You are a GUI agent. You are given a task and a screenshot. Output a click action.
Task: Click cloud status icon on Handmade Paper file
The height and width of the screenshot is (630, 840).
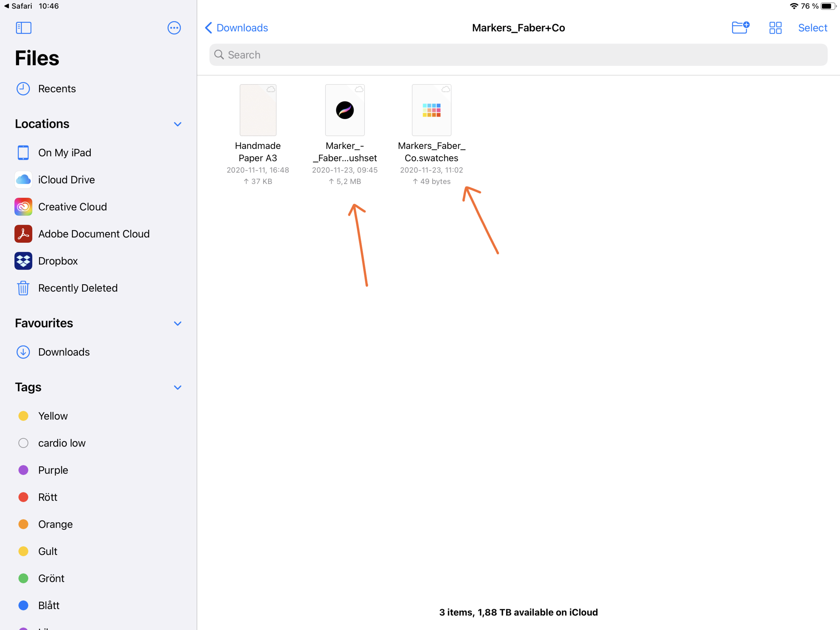coord(271,89)
